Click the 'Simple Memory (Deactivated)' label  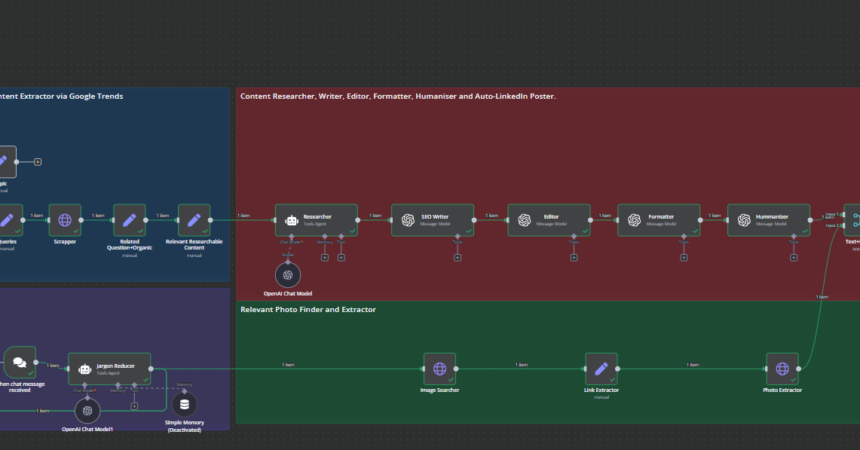click(x=184, y=426)
